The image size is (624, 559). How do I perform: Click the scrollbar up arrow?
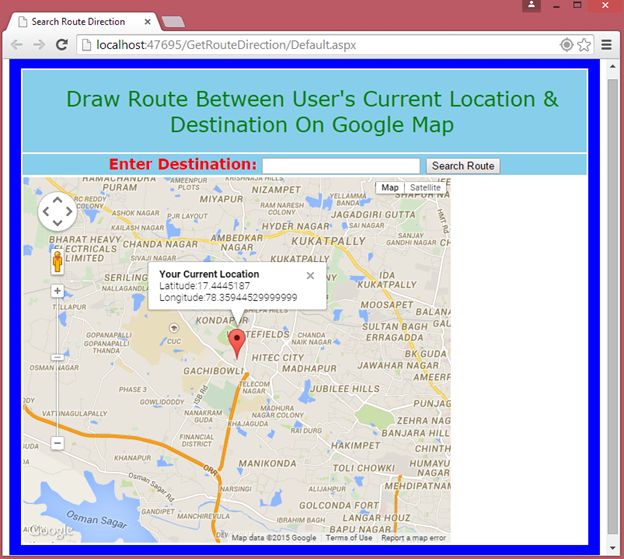(x=613, y=66)
